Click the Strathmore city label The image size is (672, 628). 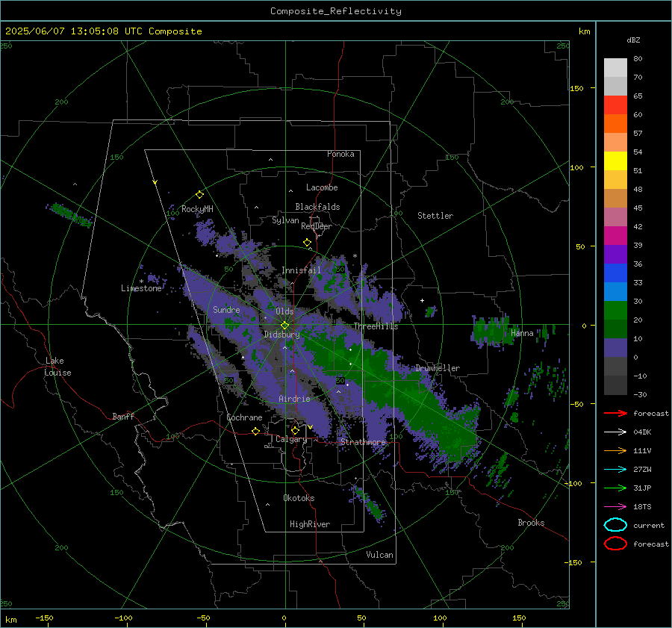[363, 442]
